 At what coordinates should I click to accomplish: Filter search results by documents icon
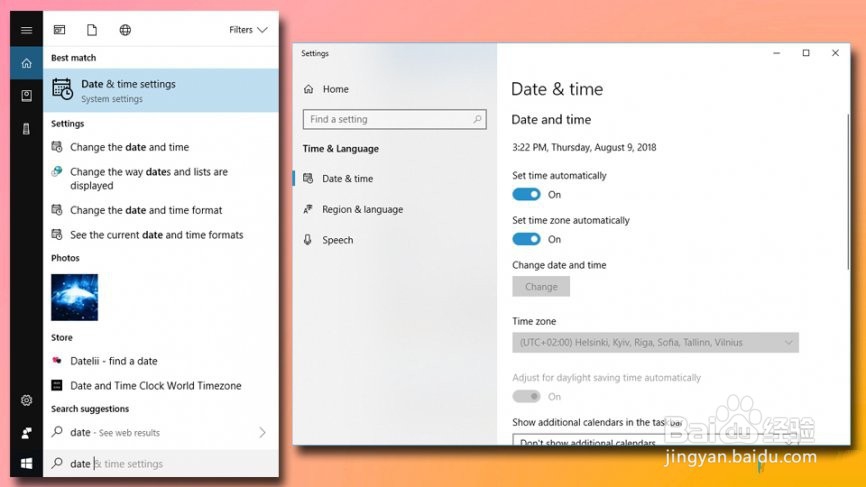(92, 30)
